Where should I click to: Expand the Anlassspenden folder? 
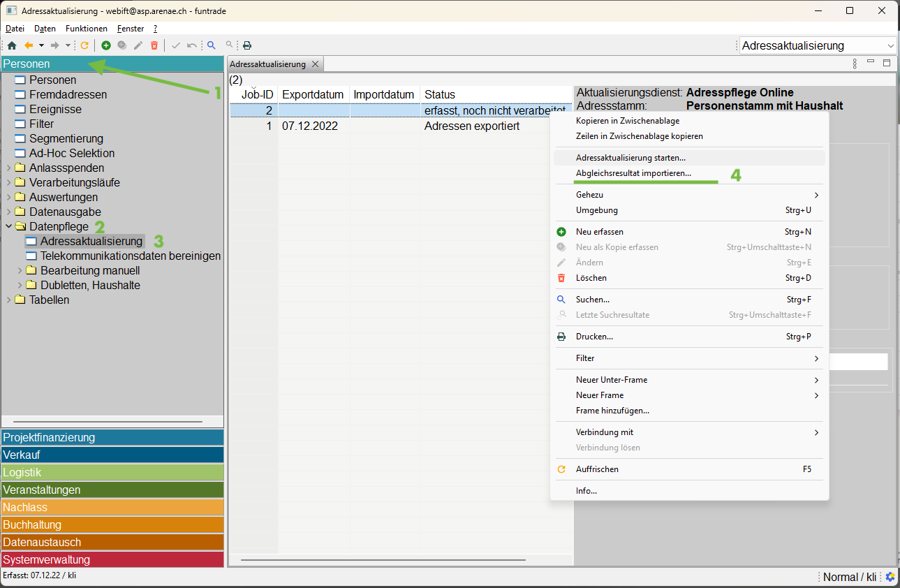(9, 168)
